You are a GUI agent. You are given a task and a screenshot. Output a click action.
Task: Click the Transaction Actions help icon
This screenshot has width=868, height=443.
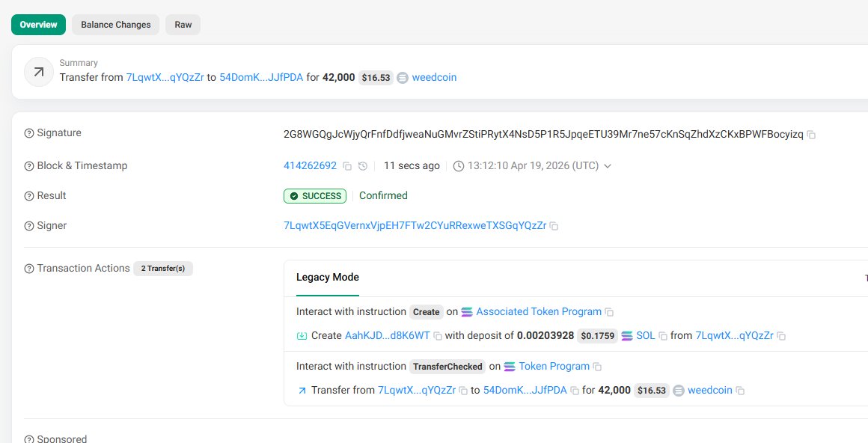tap(29, 269)
